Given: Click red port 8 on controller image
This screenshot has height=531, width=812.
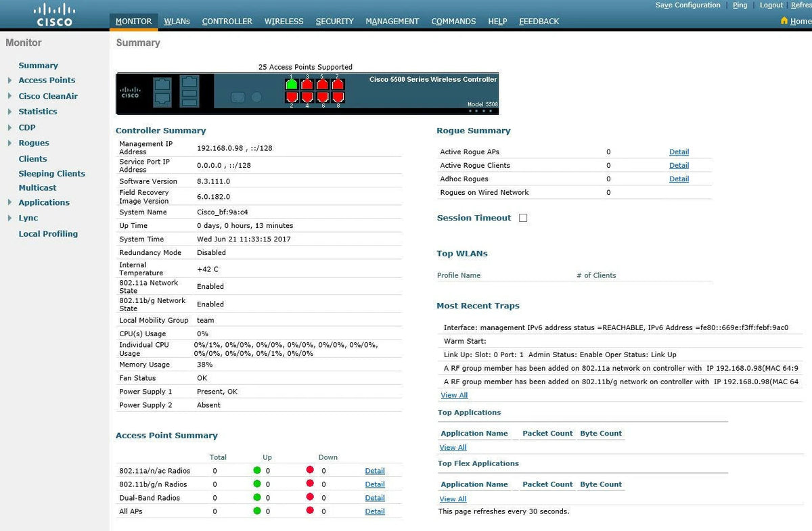Looking at the screenshot, I should click(x=338, y=97).
